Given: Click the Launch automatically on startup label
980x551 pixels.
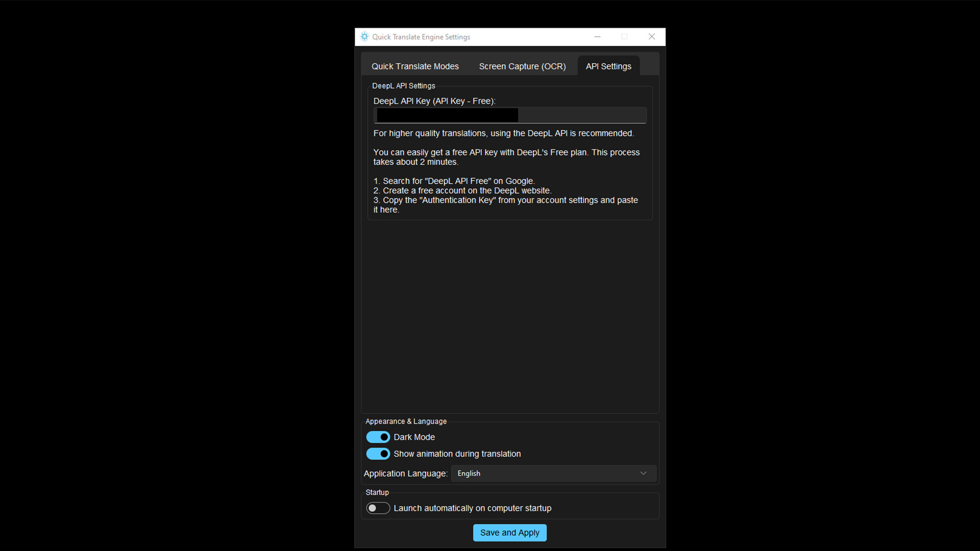Looking at the screenshot, I should (x=472, y=508).
